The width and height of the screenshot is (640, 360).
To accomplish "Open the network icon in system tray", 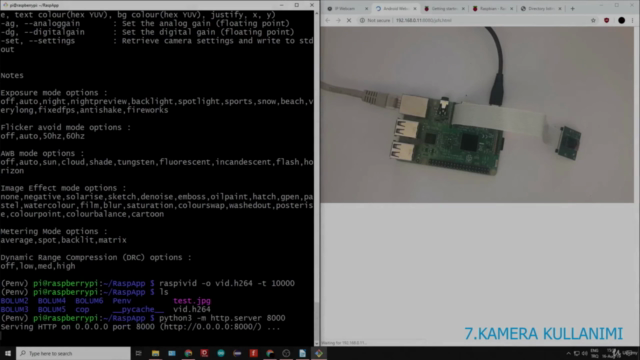I will coord(576,353).
